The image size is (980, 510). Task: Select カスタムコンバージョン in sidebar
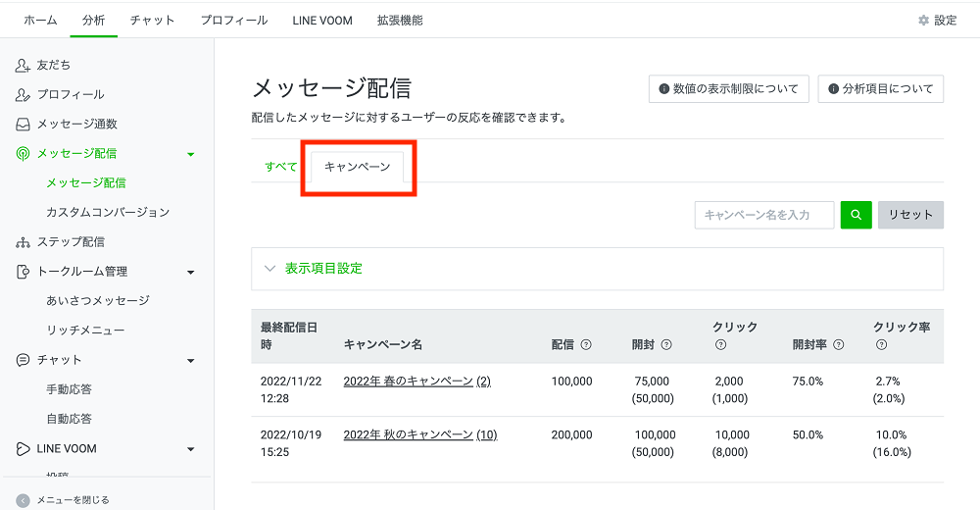click(x=108, y=212)
